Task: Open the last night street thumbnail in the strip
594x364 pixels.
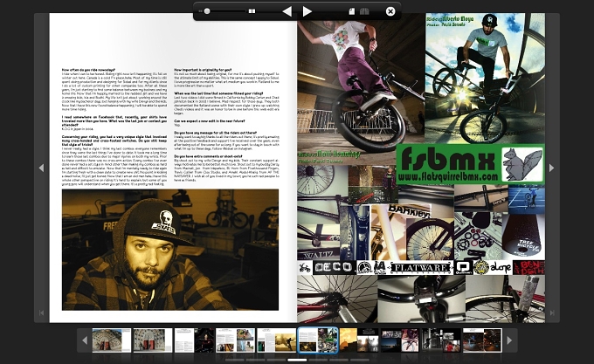Action: pos(482,340)
